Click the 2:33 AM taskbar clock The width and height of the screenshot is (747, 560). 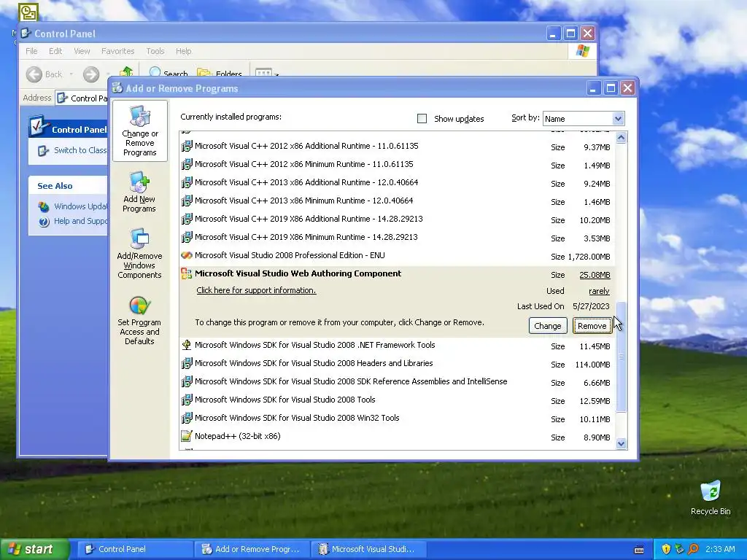click(720, 549)
